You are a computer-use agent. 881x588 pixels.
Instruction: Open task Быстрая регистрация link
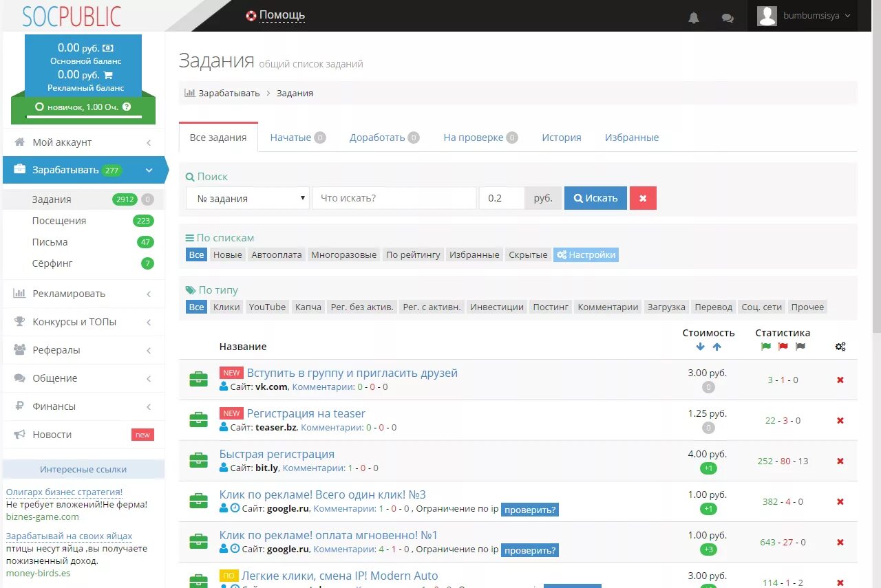[x=277, y=454]
